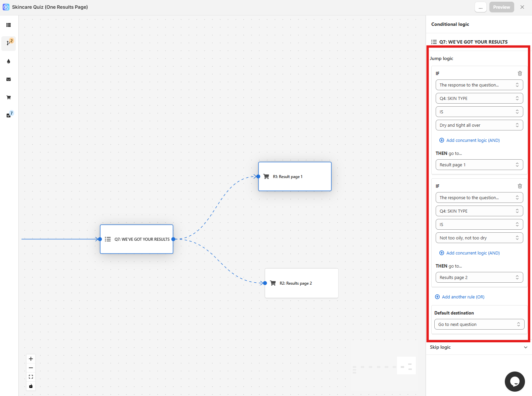Screen dimensions: 532x396
Task: Open the 'Not too oily, not too dry' dropdown
Action: point(479,238)
